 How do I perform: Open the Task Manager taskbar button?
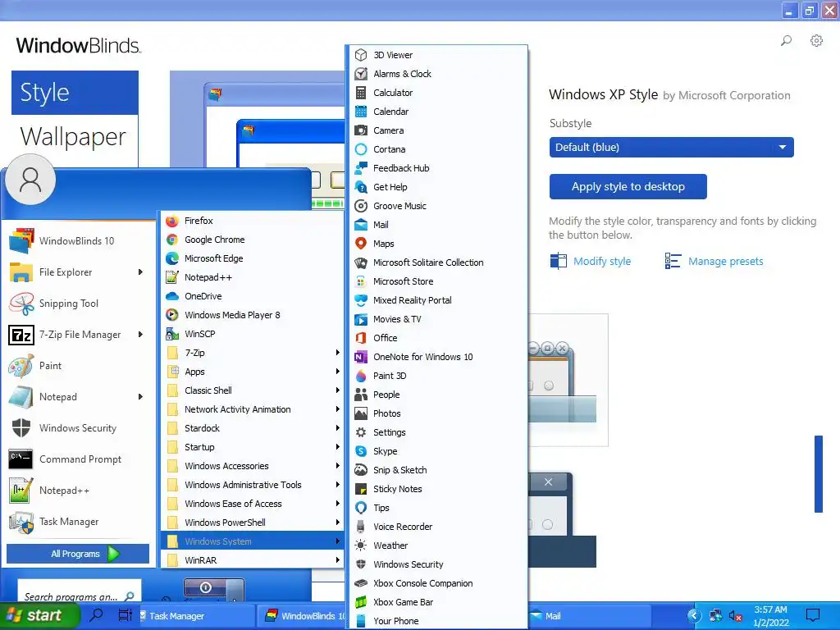195,616
